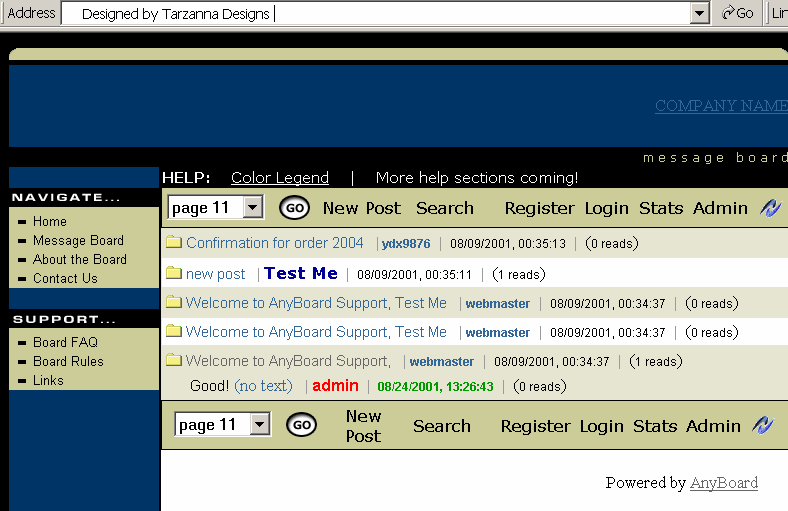Click the author name Test Me
The height and width of the screenshot is (511, 788).
coord(301,273)
